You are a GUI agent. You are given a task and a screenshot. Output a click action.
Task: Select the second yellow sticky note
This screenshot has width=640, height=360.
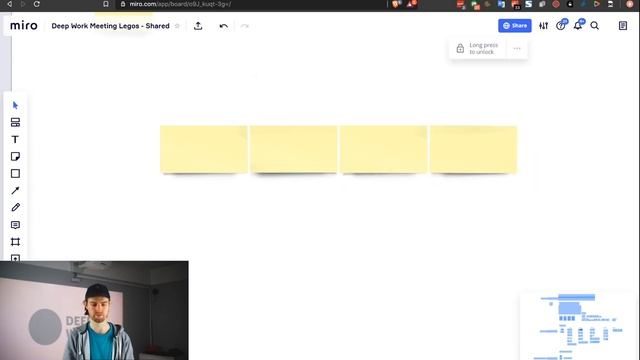coord(294,149)
